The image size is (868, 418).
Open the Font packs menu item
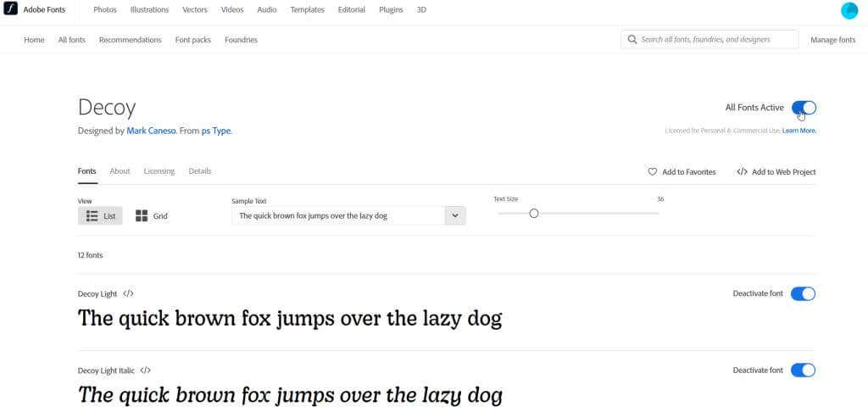193,40
